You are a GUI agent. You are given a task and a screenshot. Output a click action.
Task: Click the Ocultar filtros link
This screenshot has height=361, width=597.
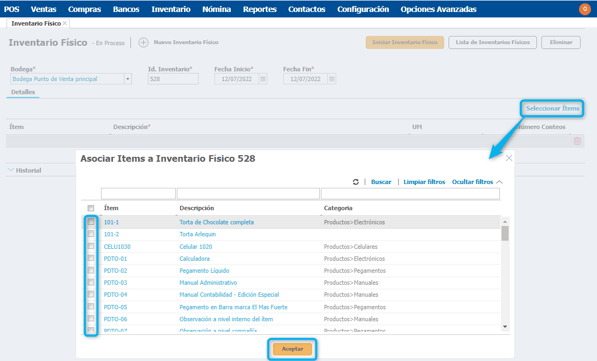472,182
